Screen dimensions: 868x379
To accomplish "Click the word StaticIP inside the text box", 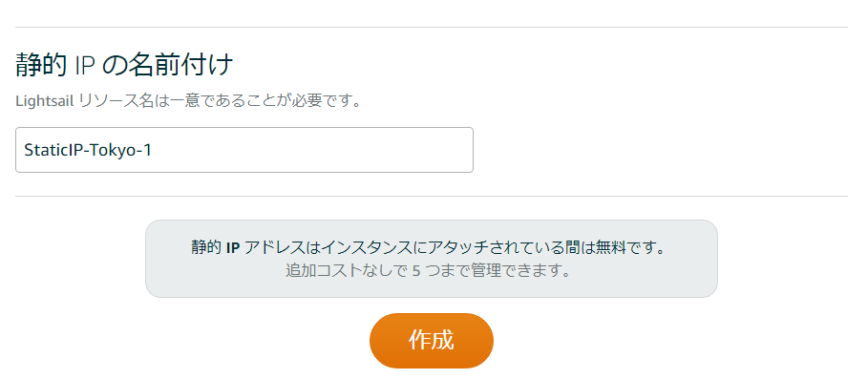I will point(51,150).
